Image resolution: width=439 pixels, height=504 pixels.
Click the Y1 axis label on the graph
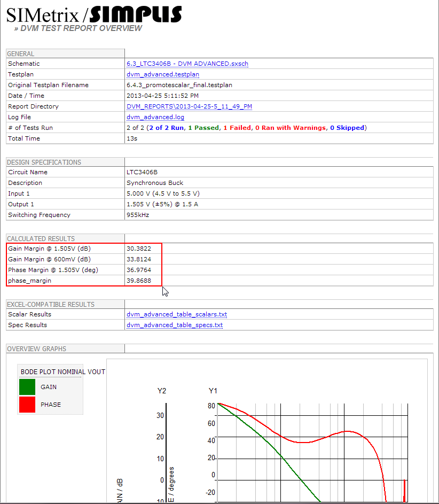tap(213, 391)
